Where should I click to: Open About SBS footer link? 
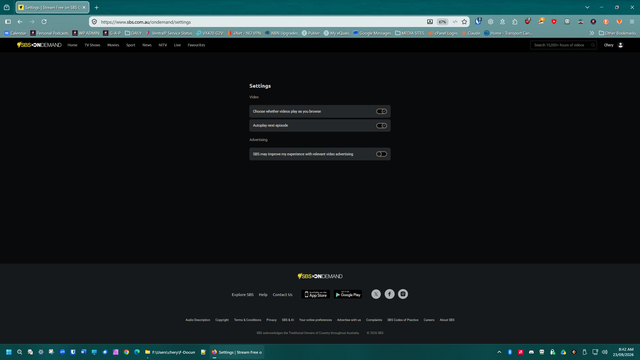[x=447, y=320]
